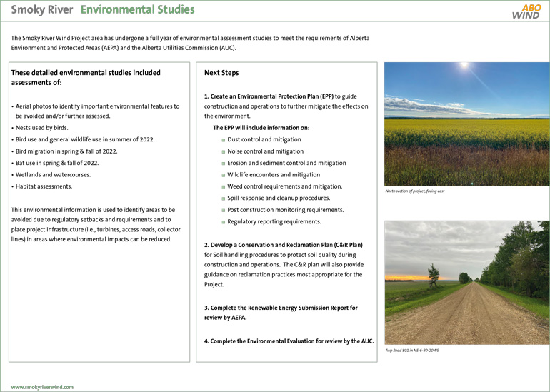550x392 pixels.
Task: Click 'Dust control and mitigation' item
Action: click(264, 139)
